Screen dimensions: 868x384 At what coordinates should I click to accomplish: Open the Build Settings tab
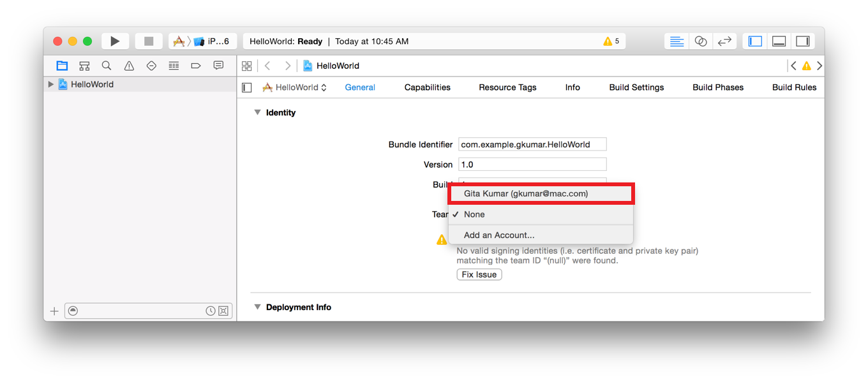[636, 87]
